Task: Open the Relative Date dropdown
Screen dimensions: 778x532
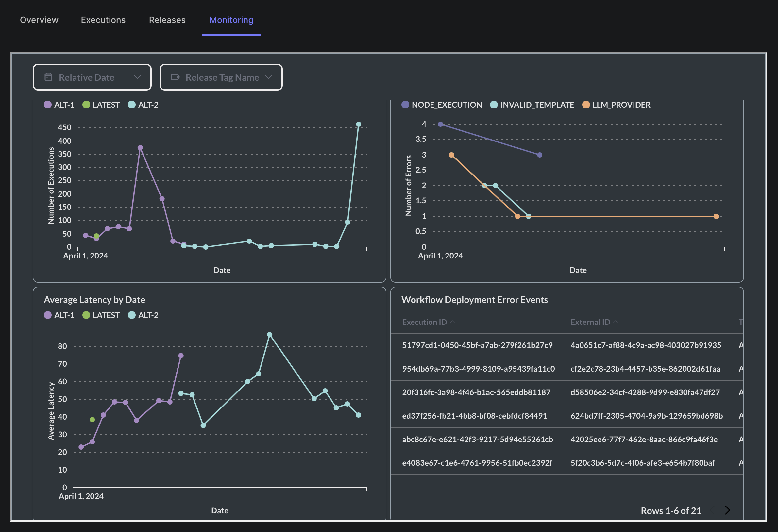Action: [x=92, y=77]
